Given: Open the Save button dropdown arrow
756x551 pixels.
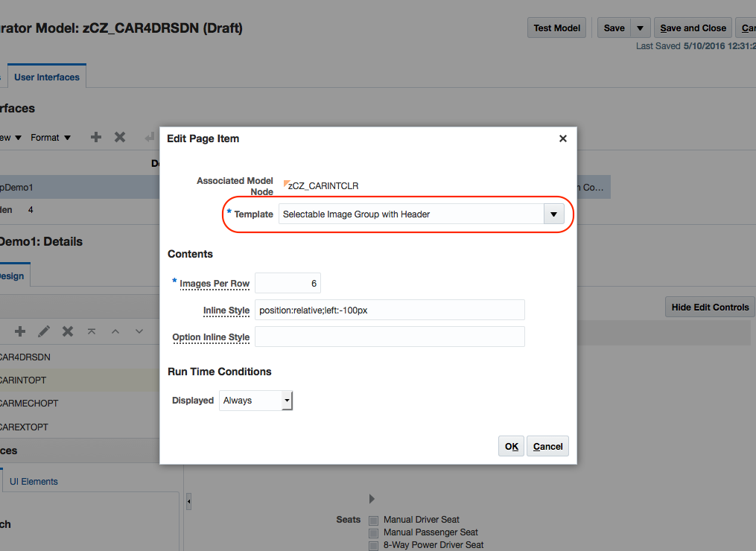Looking at the screenshot, I should [x=641, y=28].
